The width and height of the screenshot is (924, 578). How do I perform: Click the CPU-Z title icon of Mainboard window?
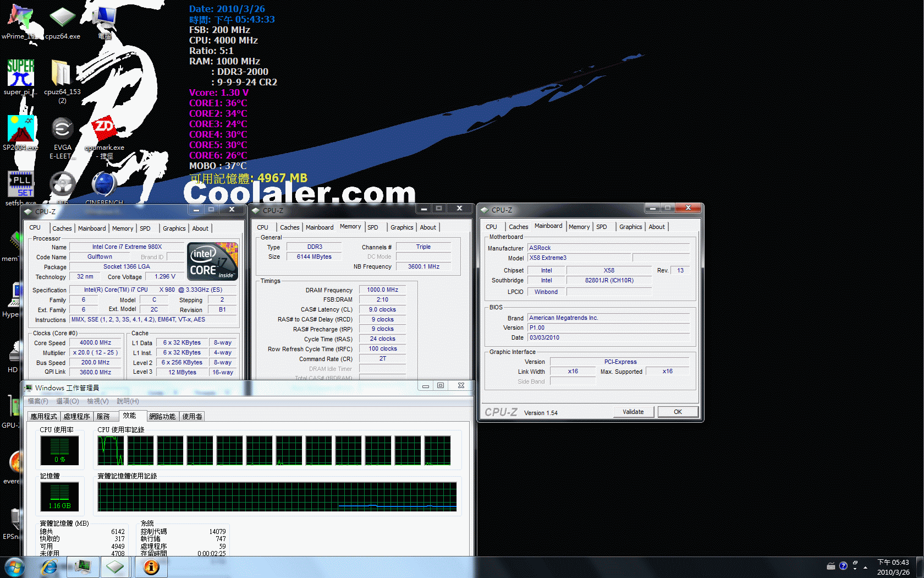[x=485, y=210]
